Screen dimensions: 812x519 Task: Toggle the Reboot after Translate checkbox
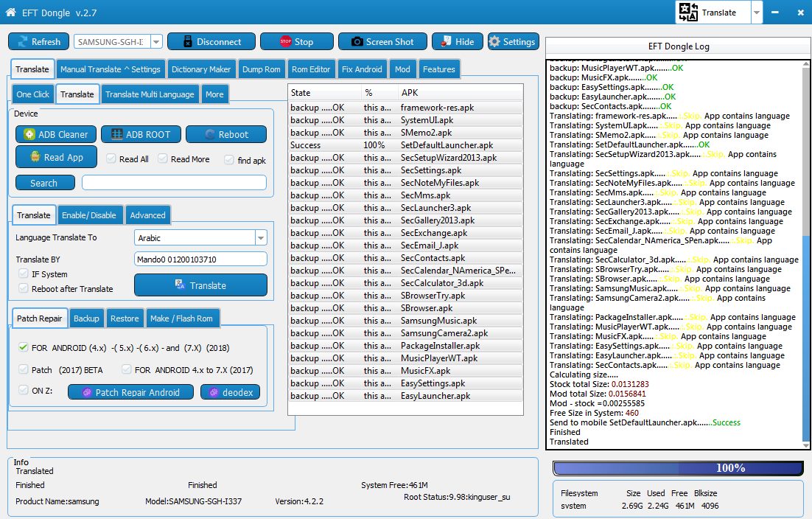[24, 288]
